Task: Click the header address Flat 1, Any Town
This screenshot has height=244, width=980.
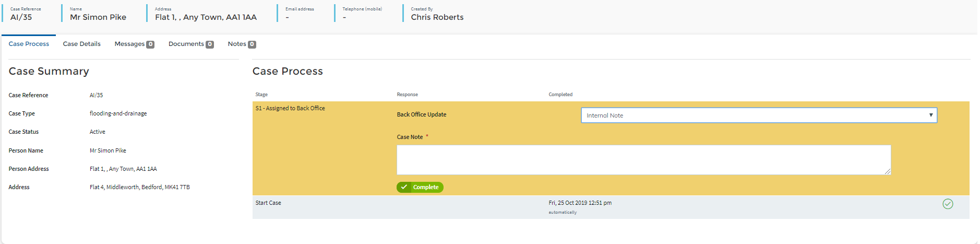Action: pos(206,17)
